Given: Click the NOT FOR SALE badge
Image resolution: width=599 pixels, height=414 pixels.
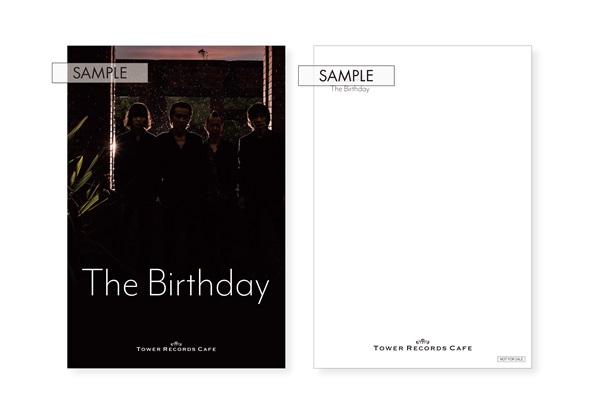Looking at the screenshot, I should [x=511, y=359].
